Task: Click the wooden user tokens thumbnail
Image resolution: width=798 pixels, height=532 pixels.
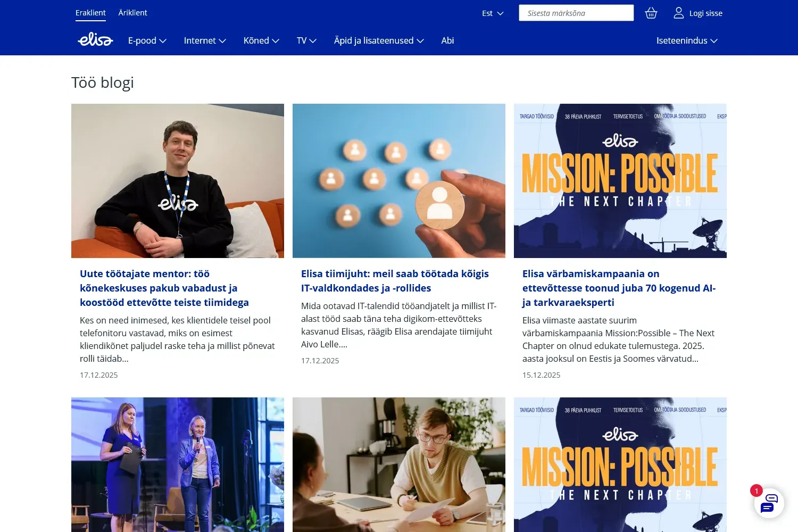Action: tap(399, 181)
